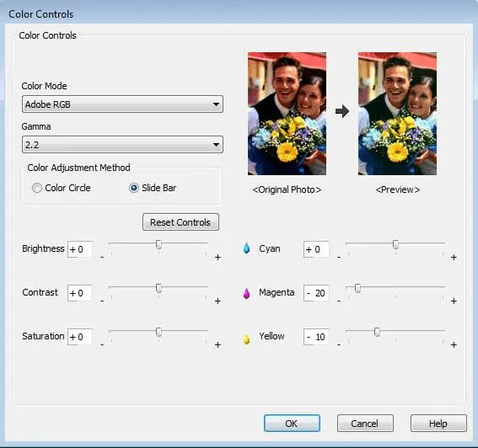Click the Contrast slider thumb
This screenshot has height=448, width=478.
click(x=158, y=288)
